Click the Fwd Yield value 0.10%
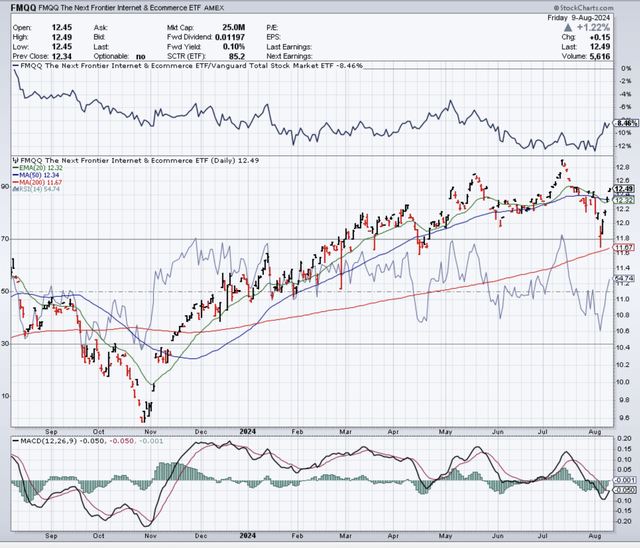This screenshot has height=548, width=640. tap(234, 47)
